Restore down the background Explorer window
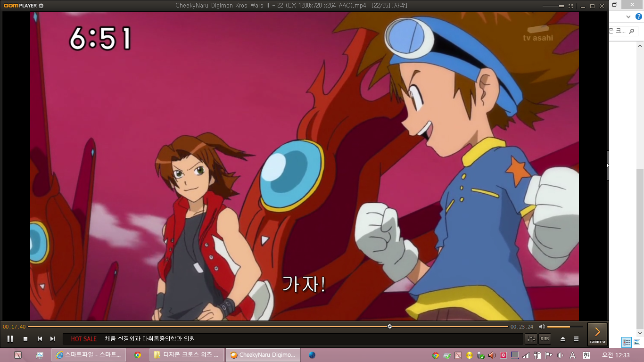The image size is (644, 362). 614,4
